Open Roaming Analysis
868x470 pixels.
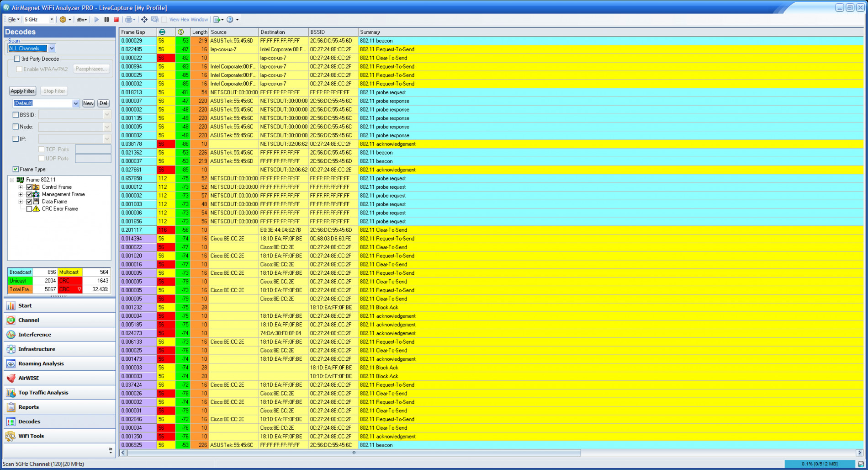tap(59, 364)
